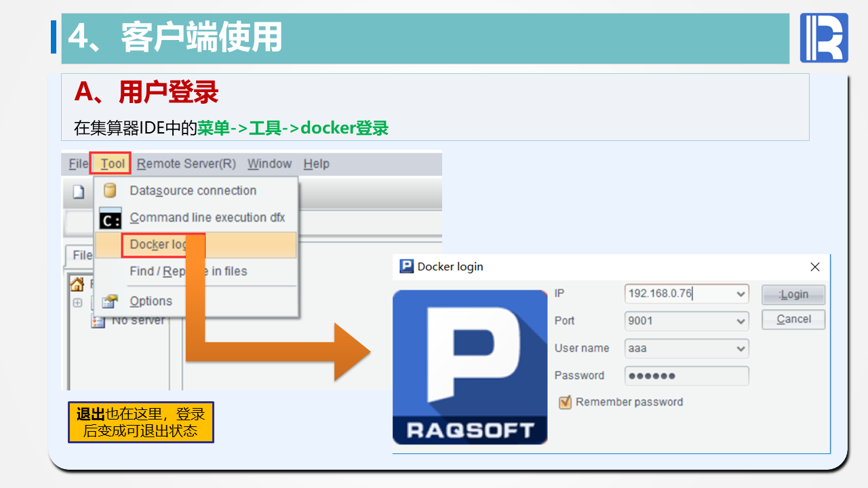Screen dimensions: 868x488
Task: Click the Datasource connection cylinder icon
Action: 110,190
